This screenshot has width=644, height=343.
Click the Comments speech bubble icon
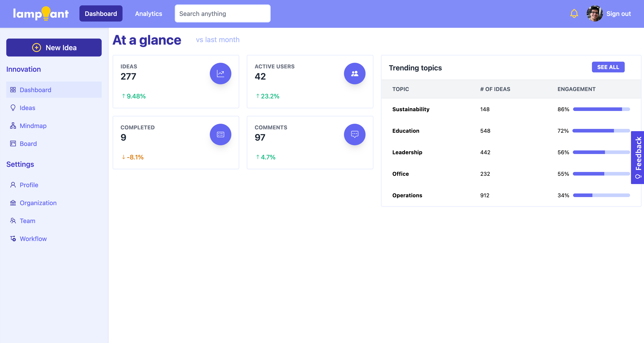tap(355, 135)
